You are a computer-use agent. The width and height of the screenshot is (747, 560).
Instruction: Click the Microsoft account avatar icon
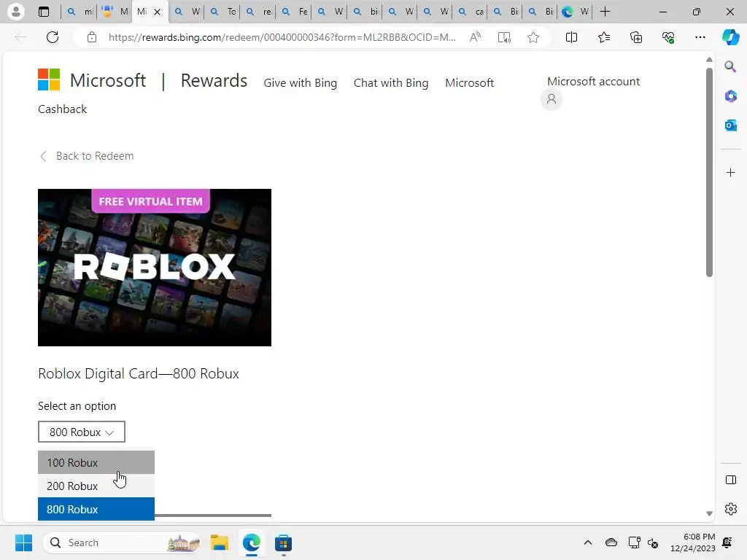(551, 99)
